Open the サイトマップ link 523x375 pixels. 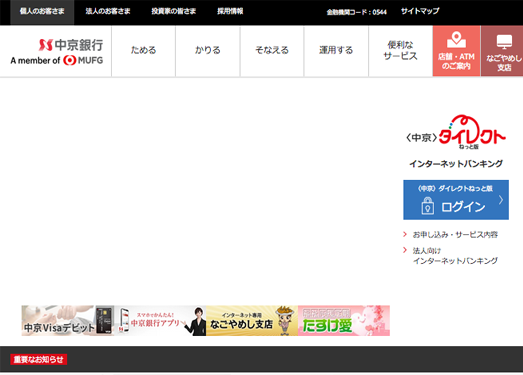click(x=420, y=11)
